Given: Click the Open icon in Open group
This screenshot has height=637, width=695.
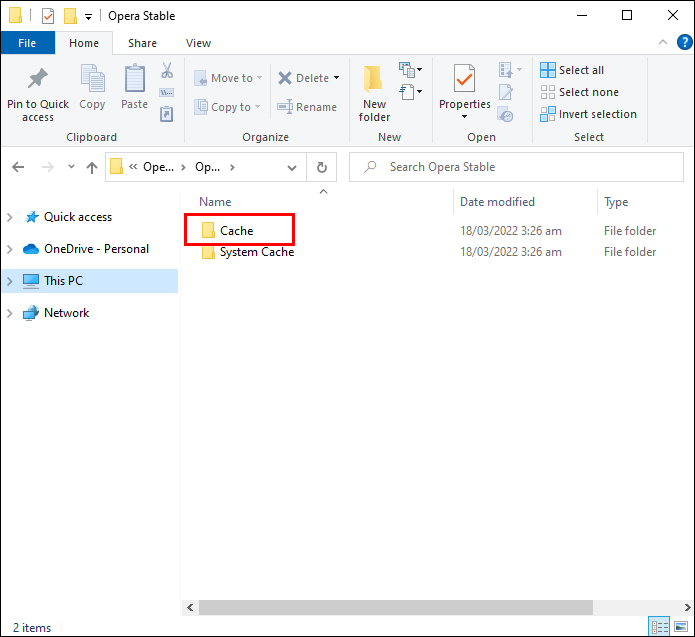Looking at the screenshot, I should click(x=506, y=70).
